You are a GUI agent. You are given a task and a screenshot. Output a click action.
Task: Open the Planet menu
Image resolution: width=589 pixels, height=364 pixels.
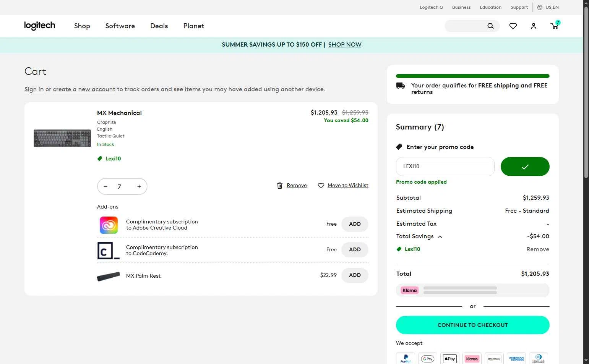(194, 26)
